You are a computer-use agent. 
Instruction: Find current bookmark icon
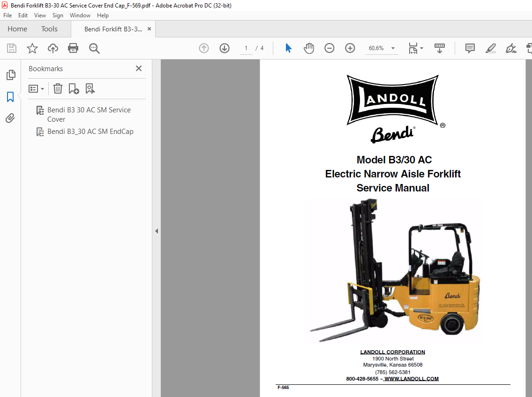(x=90, y=89)
